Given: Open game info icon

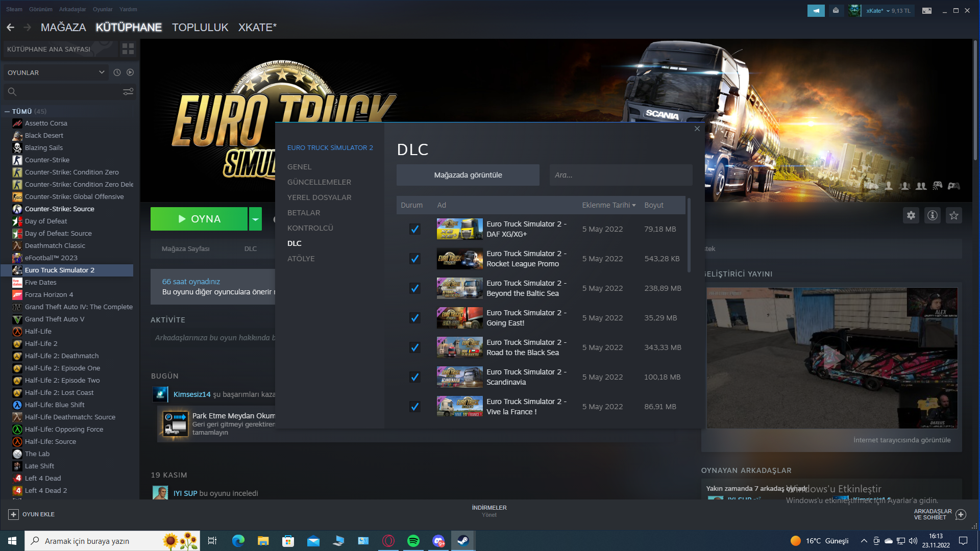Looking at the screenshot, I should [933, 215].
